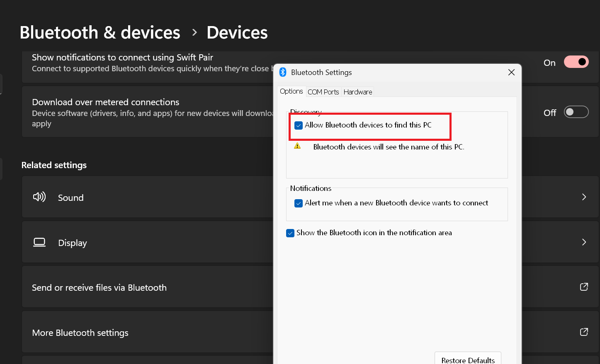Enable Download over metered connections
Image resolution: width=600 pixels, height=364 pixels.
pyautogui.click(x=576, y=112)
